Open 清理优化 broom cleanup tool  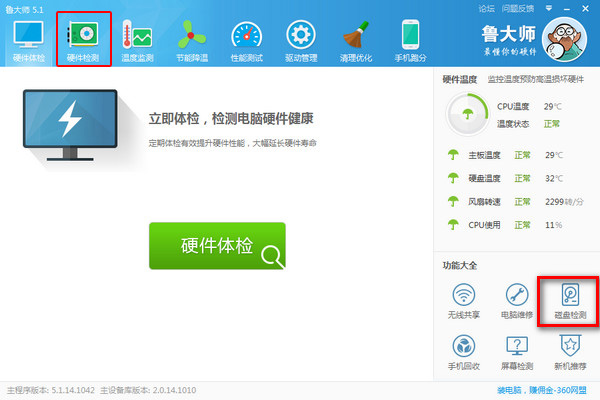coord(356,40)
